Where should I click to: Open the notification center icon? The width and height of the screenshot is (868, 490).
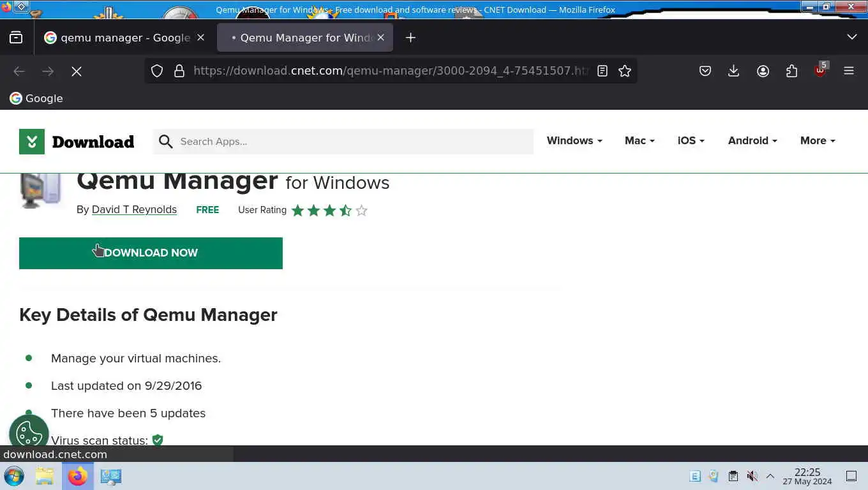pos(851,476)
